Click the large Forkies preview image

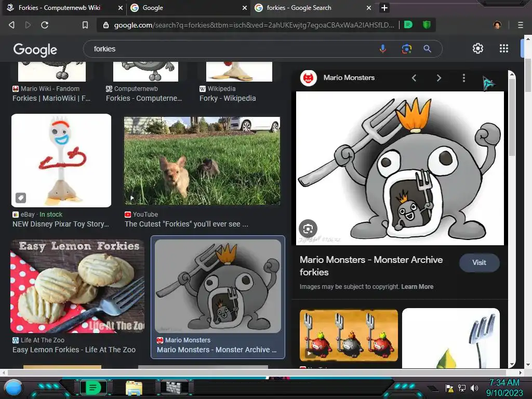coord(400,168)
